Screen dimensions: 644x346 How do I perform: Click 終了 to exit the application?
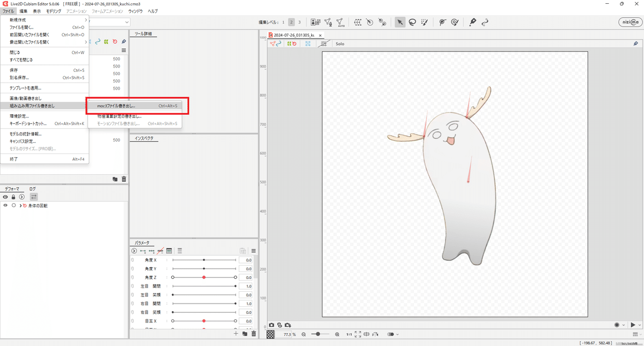45,159
